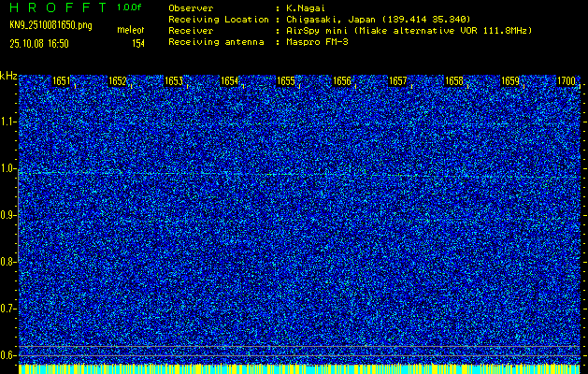
Task: Click the meteor label in header
Action: 131,31
